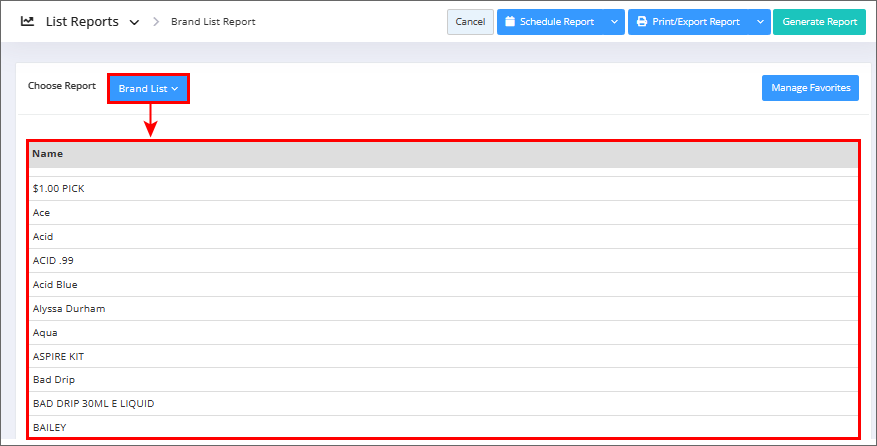Select the ACID .99 row
Viewport: 877px width, 446px height.
tap(444, 261)
